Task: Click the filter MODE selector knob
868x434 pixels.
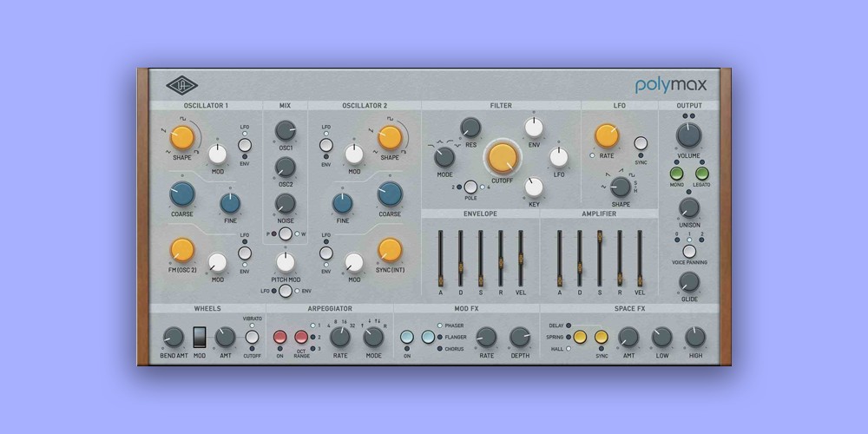Action: click(x=444, y=157)
